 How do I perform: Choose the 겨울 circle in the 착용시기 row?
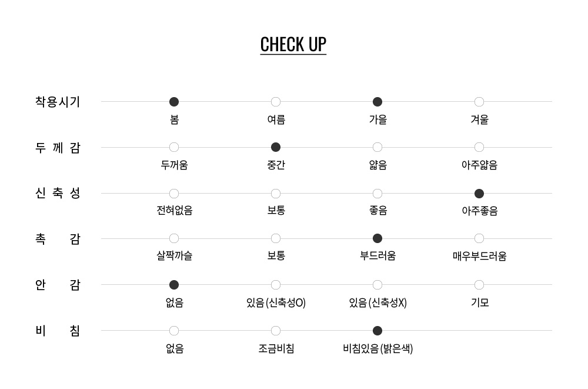click(x=479, y=102)
